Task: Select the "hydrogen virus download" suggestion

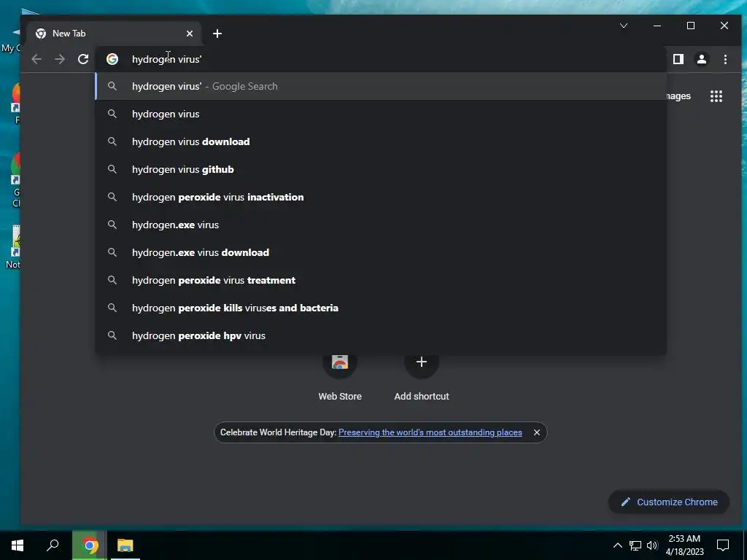Action: (x=381, y=141)
